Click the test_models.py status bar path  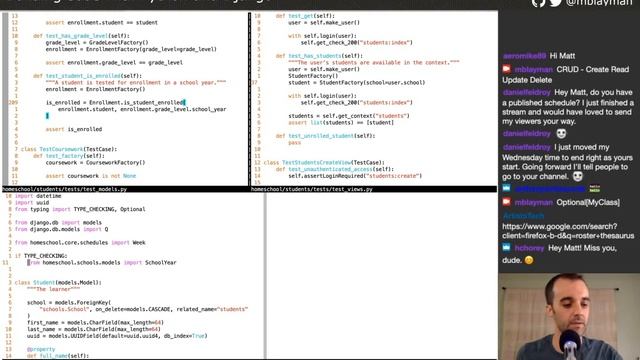click(64, 189)
